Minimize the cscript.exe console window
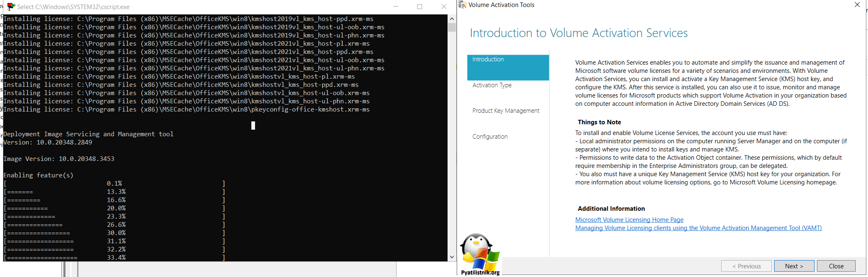The height and width of the screenshot is (277, 868). pos(396,7)
